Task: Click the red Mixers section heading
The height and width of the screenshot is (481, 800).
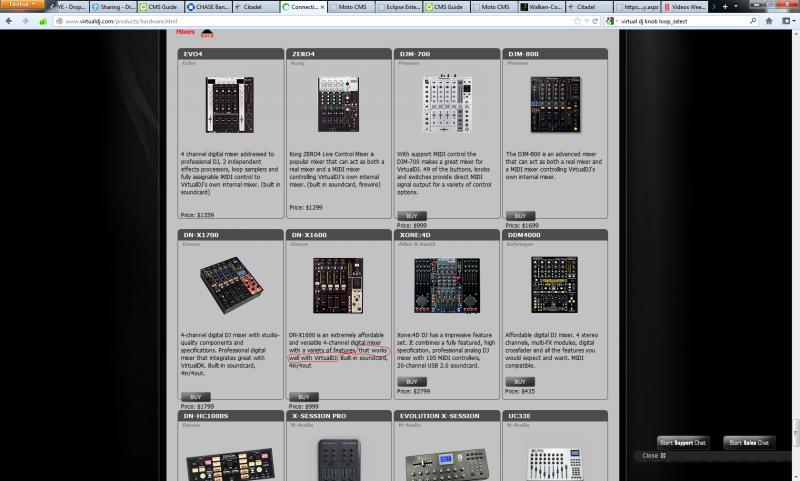Action: 186,32
